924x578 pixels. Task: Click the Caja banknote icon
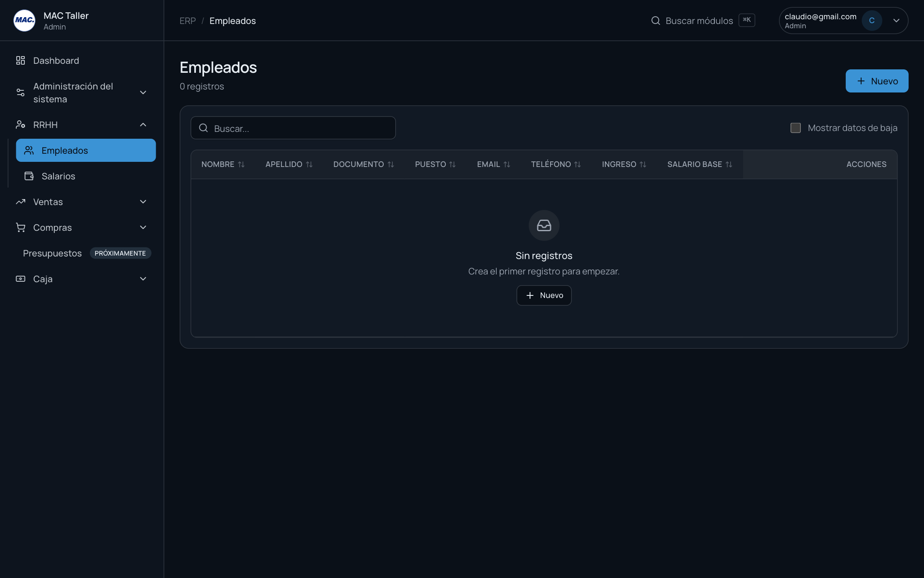(21, 279)
